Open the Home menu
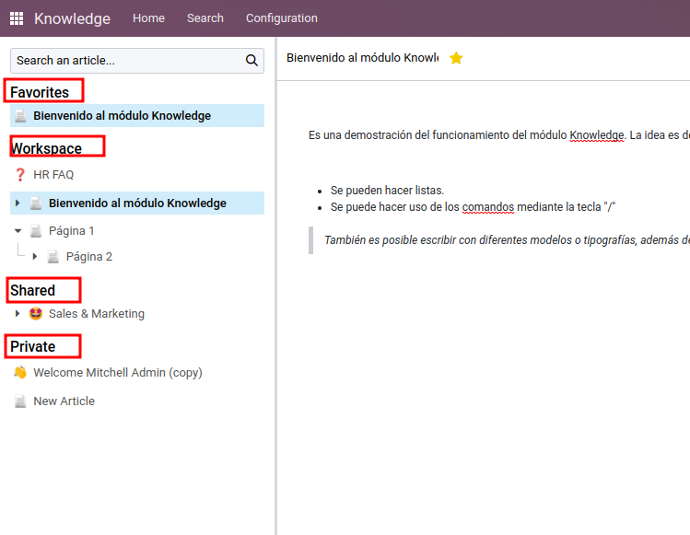 click(x=149, y=18)
